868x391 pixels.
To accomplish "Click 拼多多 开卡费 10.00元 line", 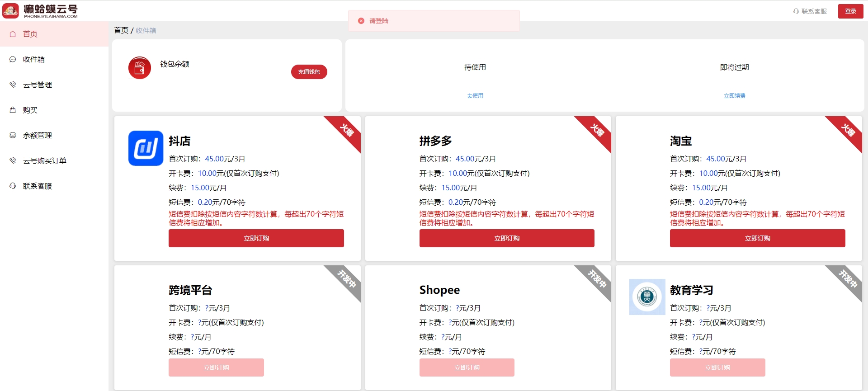I will pos(475,174).
